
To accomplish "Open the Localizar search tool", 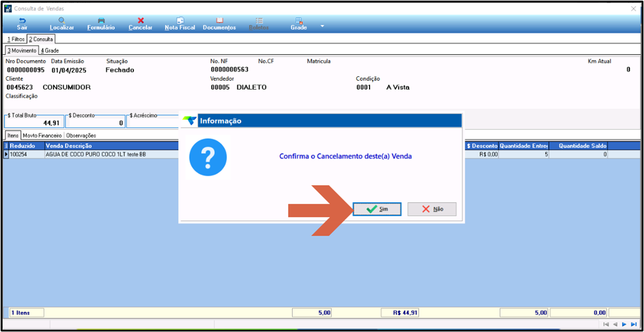I will [x=62, y=24].
